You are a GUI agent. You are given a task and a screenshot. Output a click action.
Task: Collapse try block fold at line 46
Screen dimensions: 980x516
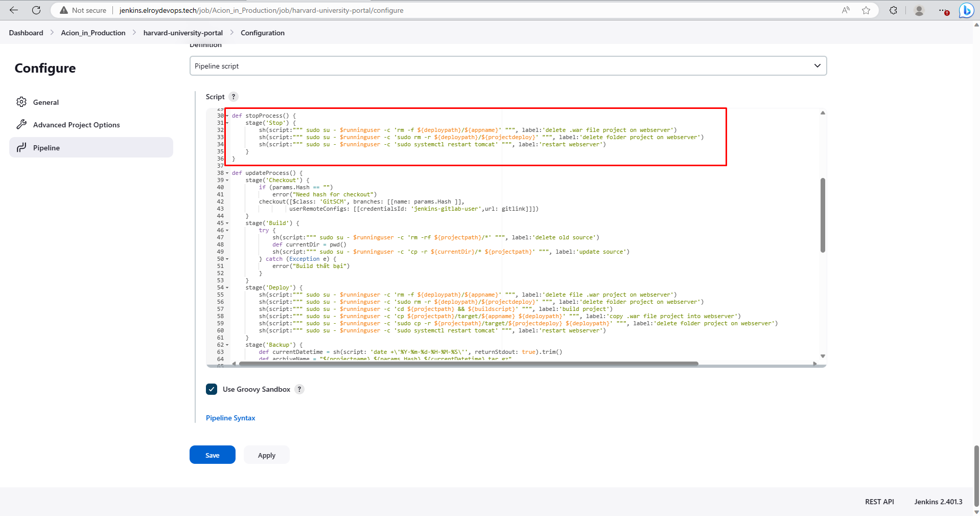227,231
